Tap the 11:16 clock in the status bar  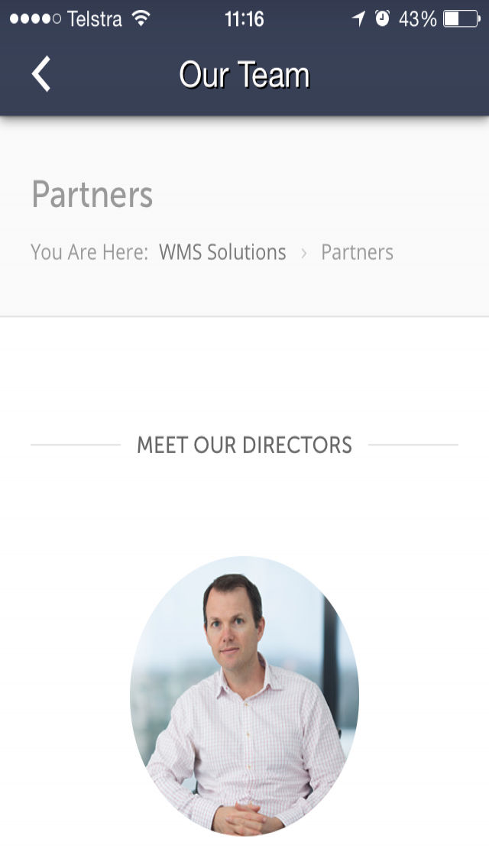244,19
